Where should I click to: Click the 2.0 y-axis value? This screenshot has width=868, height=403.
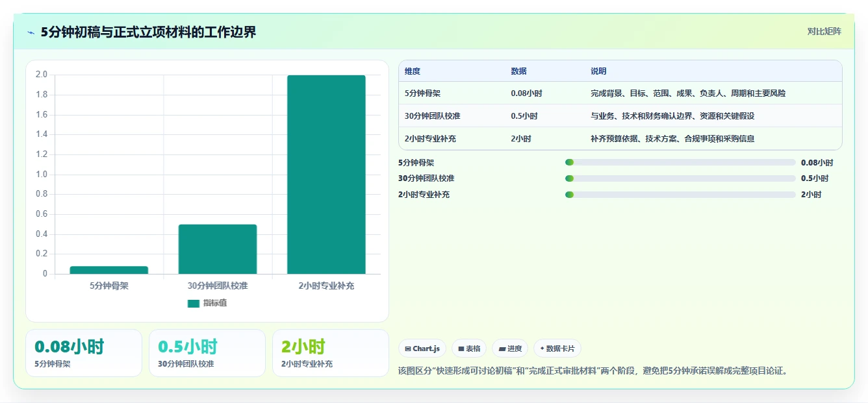click(x=42, y=75)
